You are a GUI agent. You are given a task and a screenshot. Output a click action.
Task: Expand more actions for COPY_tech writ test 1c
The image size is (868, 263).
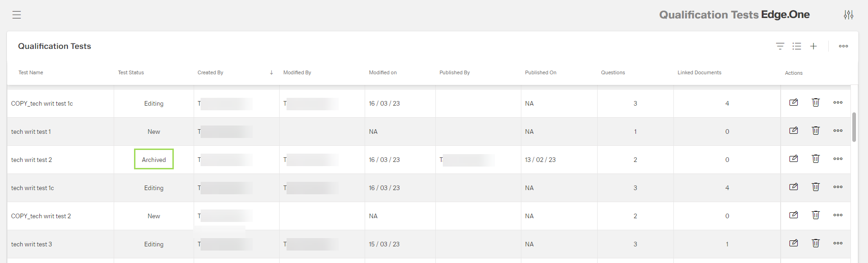tap(838, 102)
